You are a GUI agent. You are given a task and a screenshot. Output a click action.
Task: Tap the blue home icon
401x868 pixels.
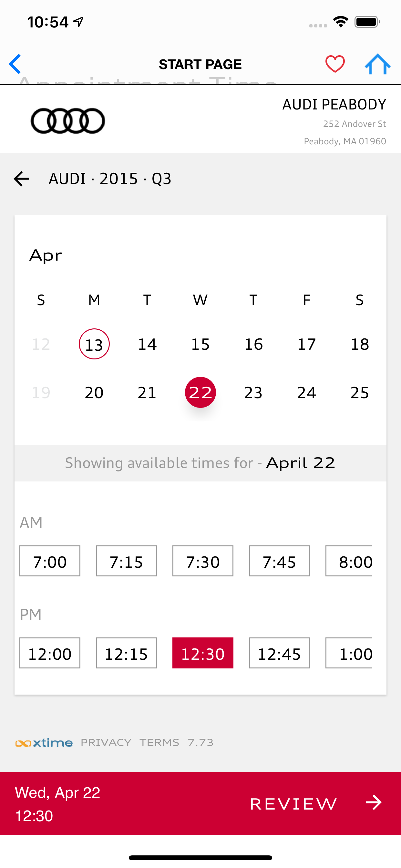click(x=377, y=64)
